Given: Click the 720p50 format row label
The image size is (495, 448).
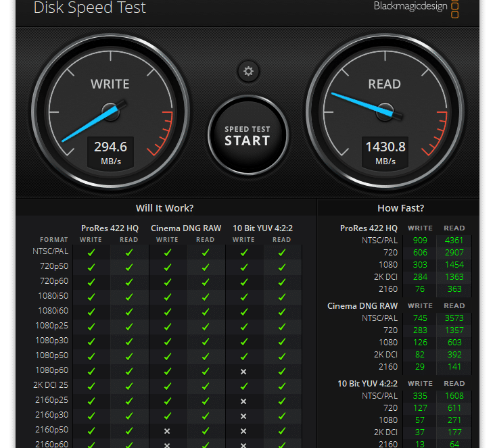Looking at the screenshot, I should [54, 266].
